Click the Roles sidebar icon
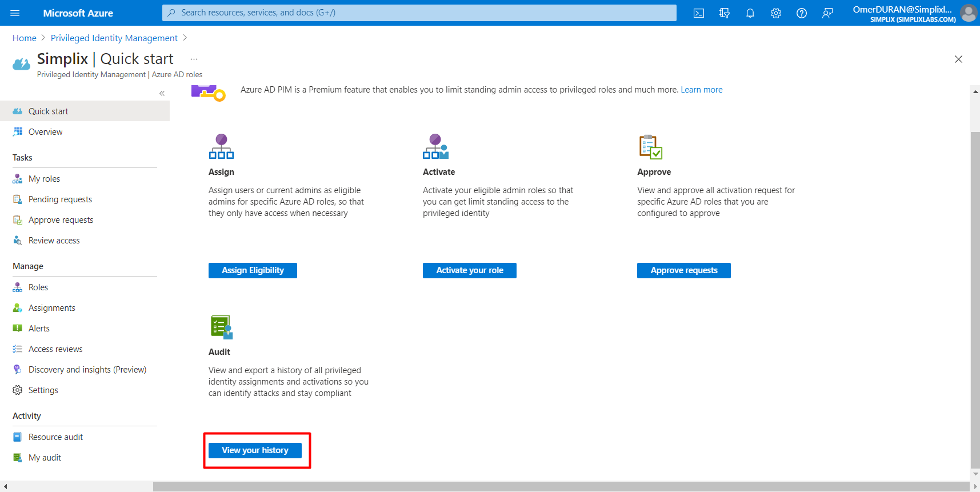980x492 pixels. tap(18, 287)
